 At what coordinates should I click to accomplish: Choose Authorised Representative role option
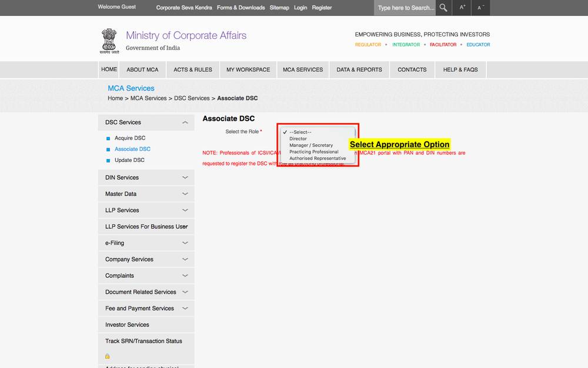pyautogui.click(x=318, y=158)
